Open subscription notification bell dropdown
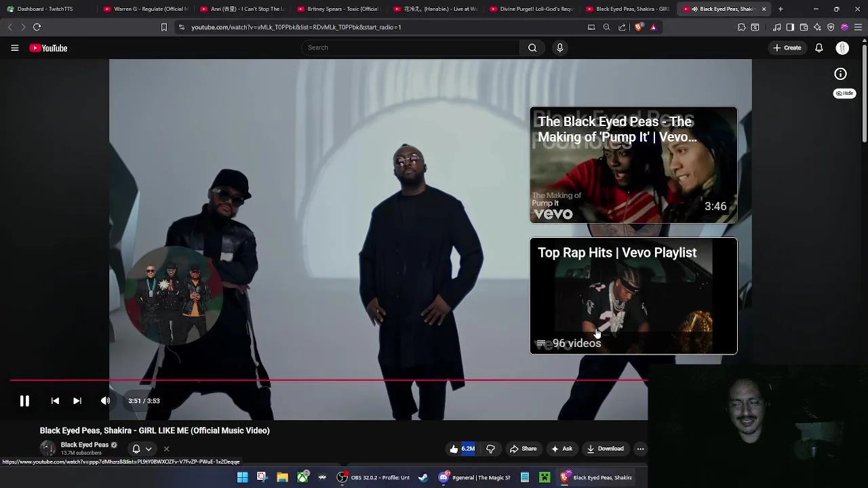This screenshot has width=868, height=488. [142, 449]
